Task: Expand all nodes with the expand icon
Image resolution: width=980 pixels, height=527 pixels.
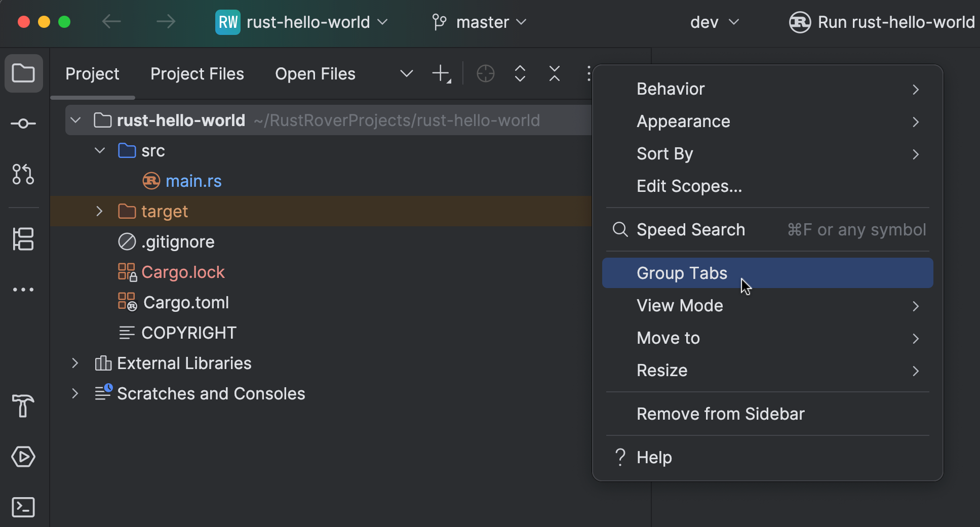Action: pos(520,73)
